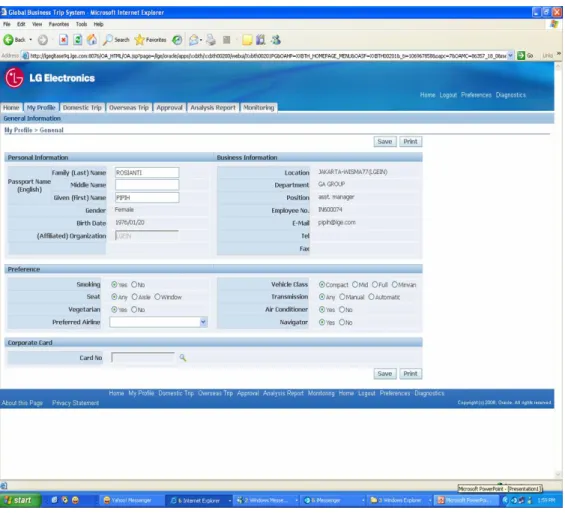Click the Research book toolbar icon
The width and height of the screenshot is (565, 513).
coord(261,40)
